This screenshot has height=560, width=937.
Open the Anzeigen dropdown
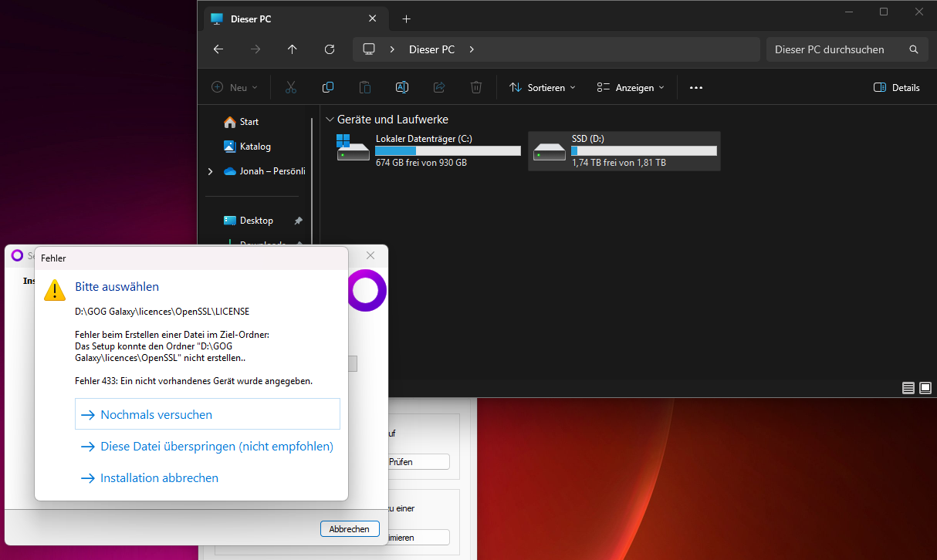pos(631,87)
